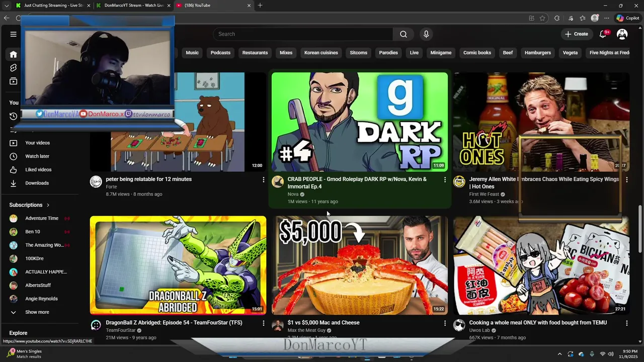Play the Hot Ones thumbnail
This screenshot has width=644, height=362.
(541, 122)
